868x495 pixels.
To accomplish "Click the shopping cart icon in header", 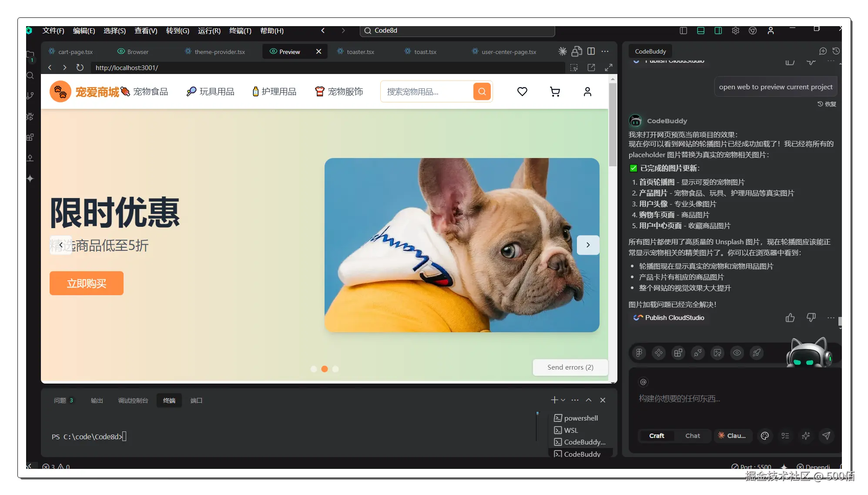I will (555, 92).
